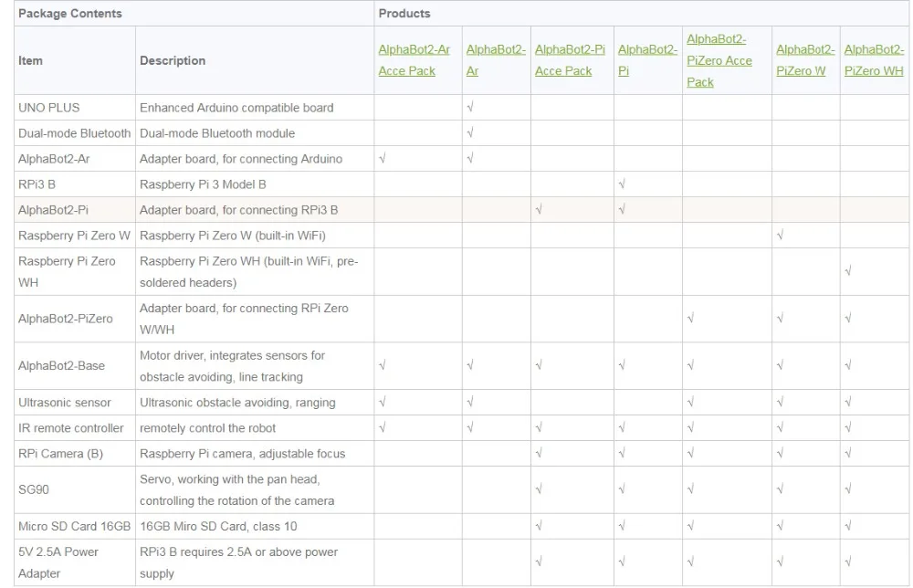
Task: Select the 'AlphaBot2-Pi' item cell
Action: [x=75, y=210]
